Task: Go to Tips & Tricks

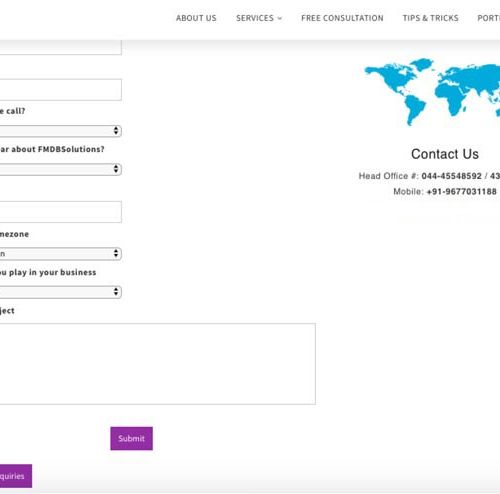Action: coord(430,18)
